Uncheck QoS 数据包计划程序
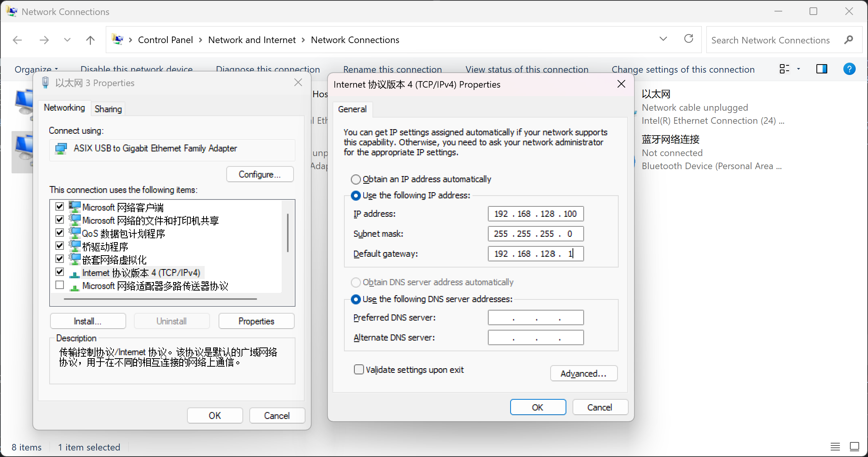 (x=60, y=233)
